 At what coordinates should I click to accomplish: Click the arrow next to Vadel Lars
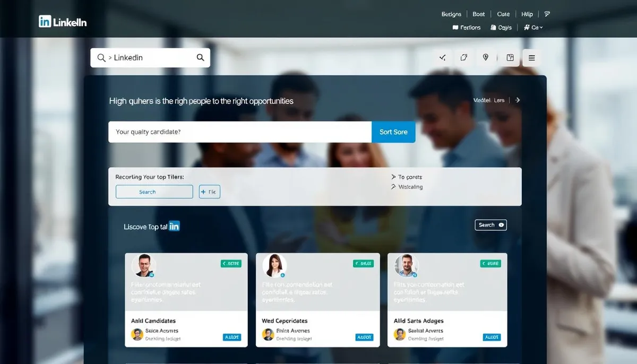pos(517,100)
